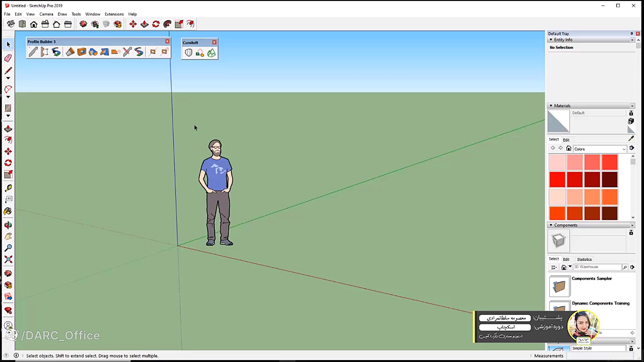The width and height of the screenshot is (644, 362).
Task: Activate the Tape Measure tool
Action: tap(8, 188)
